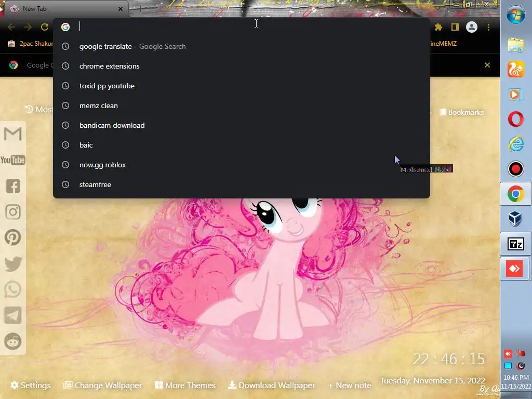Screen dimensions: 532x399
Task: Open VirtualBox from the taskbar
Action: 515,219
